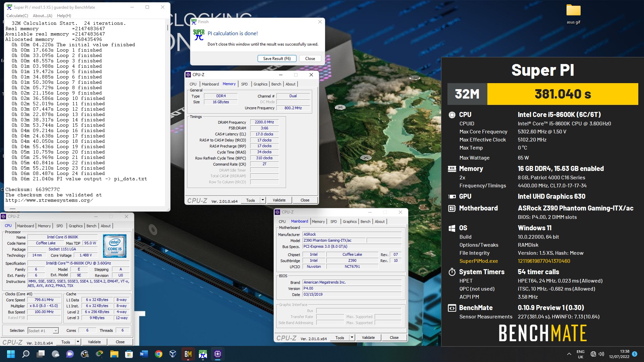Launch Microsoft Word from the taskbar
This screenshot has width=644, height=362.
[144, 354]
